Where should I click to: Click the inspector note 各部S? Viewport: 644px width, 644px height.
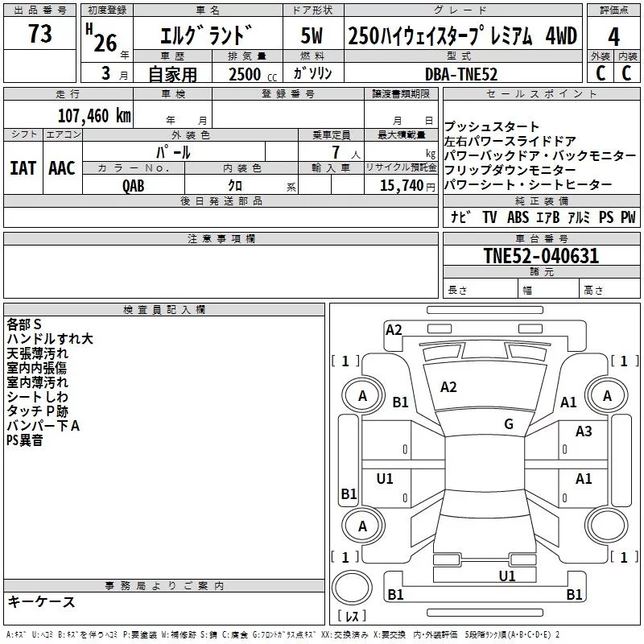pyautogui.click(x=24, y=324)
